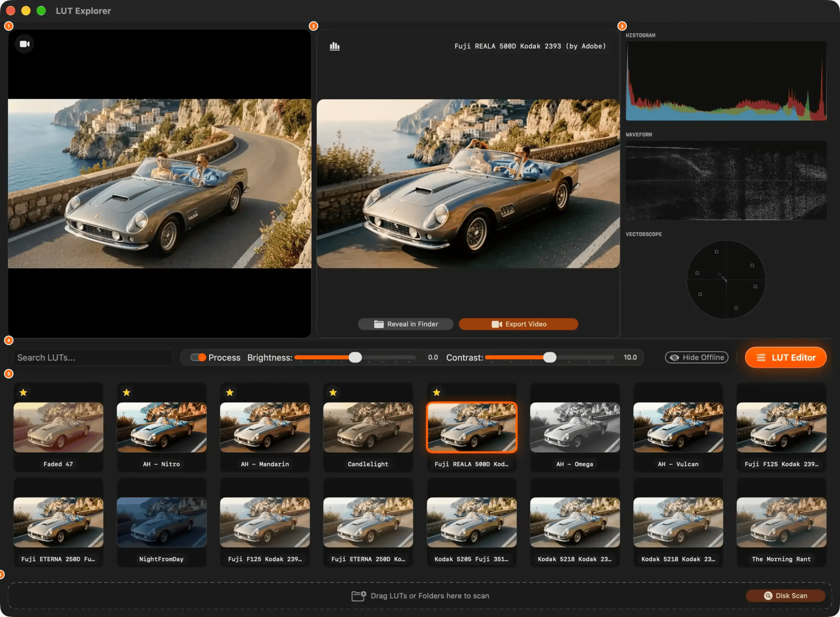Click the folder-plus icon in drop zone
This screenshot has width=840, height=617.
[358, 596]
